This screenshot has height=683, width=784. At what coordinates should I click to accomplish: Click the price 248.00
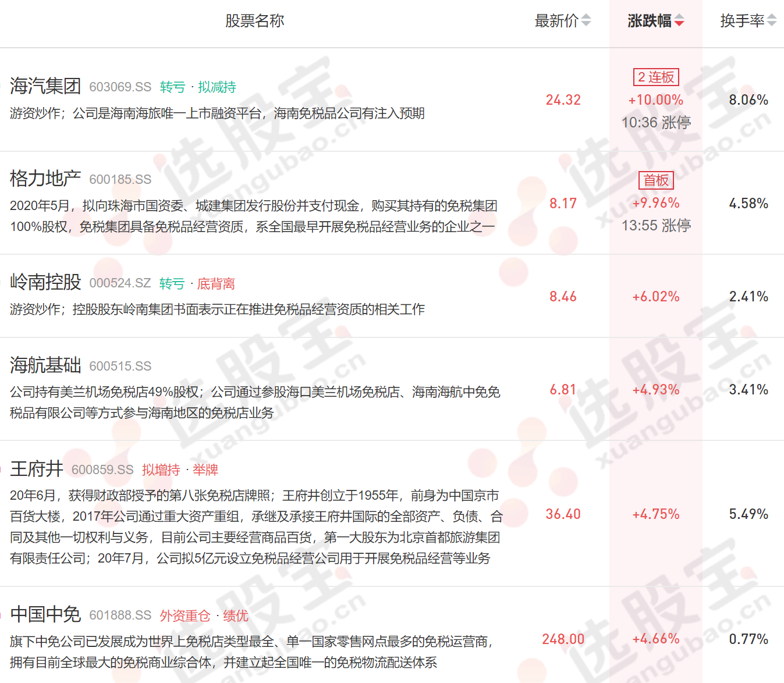click(x=563, y=639)
